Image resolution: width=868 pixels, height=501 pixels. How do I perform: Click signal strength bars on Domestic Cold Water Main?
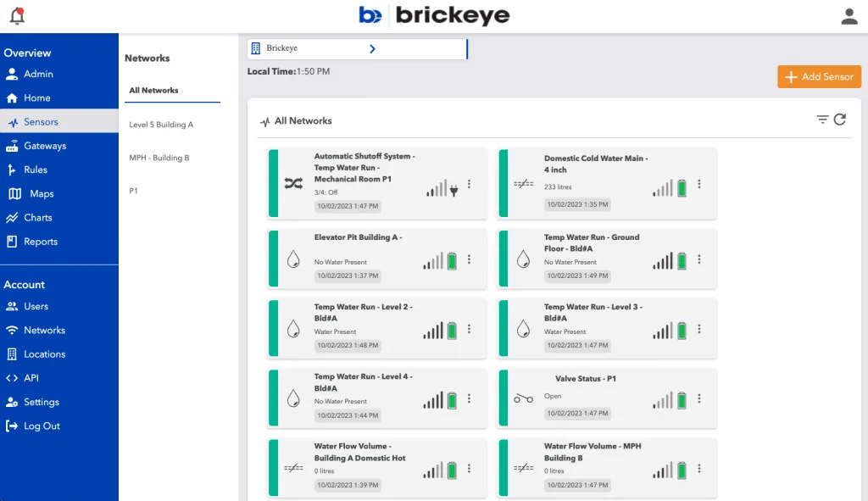(x=663, y=187)
